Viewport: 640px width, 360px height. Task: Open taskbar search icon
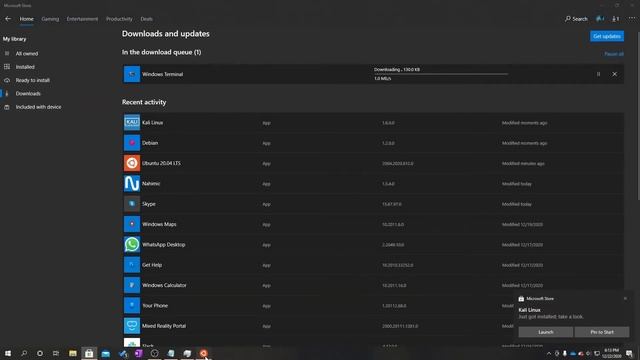tap(24, 353)
